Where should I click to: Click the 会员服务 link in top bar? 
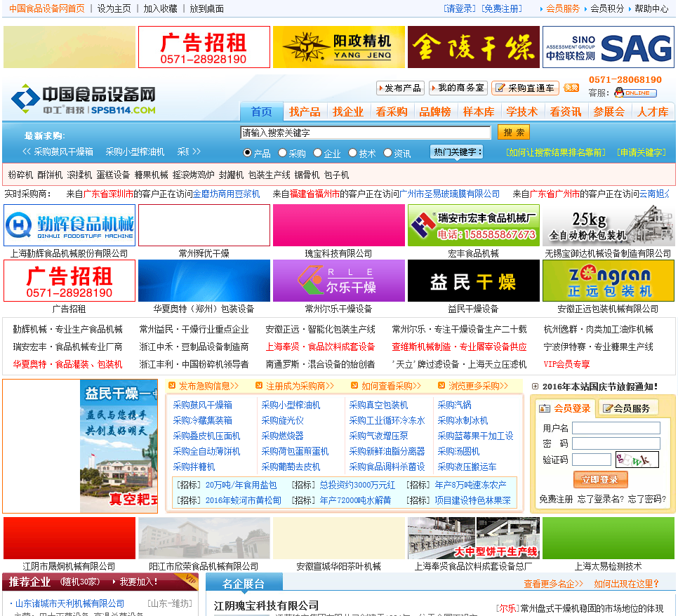tap(563, 8)
